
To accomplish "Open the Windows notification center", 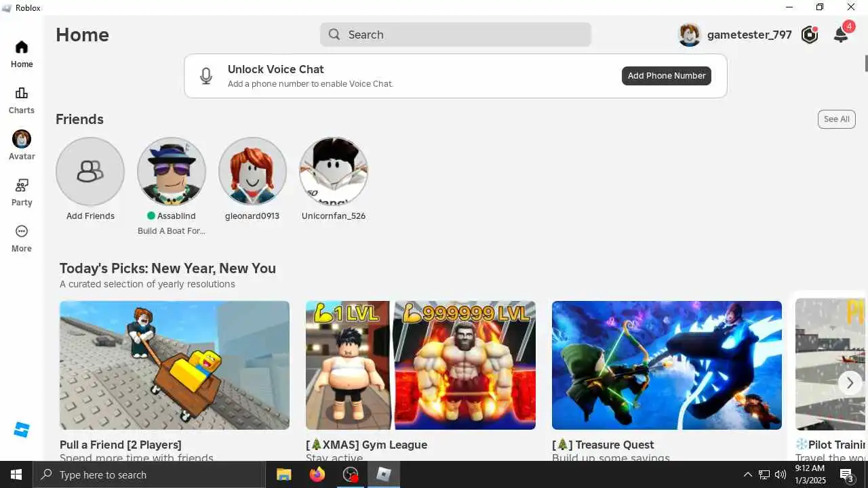I will (x=847, y=475).
